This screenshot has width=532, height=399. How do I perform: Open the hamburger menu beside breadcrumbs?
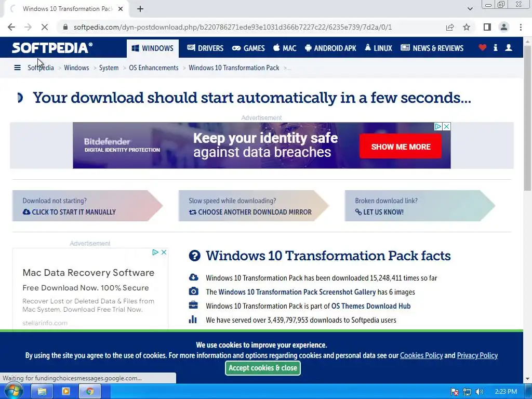(x=17, y=68)
